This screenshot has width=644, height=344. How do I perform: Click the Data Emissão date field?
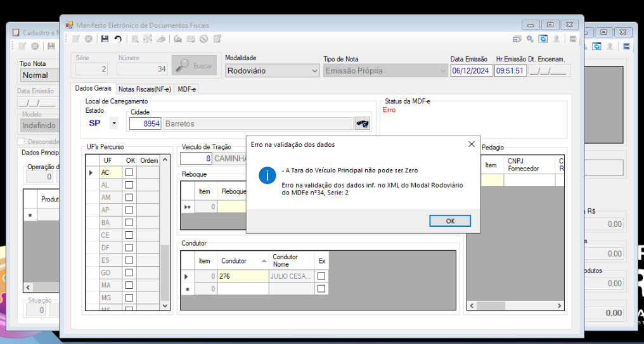(471, 70)
